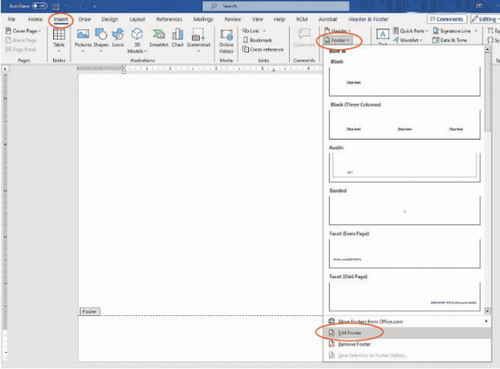This screenshot has height=369, width=500.
Task: Open the Acrobat tab
Action: [328, 19]
